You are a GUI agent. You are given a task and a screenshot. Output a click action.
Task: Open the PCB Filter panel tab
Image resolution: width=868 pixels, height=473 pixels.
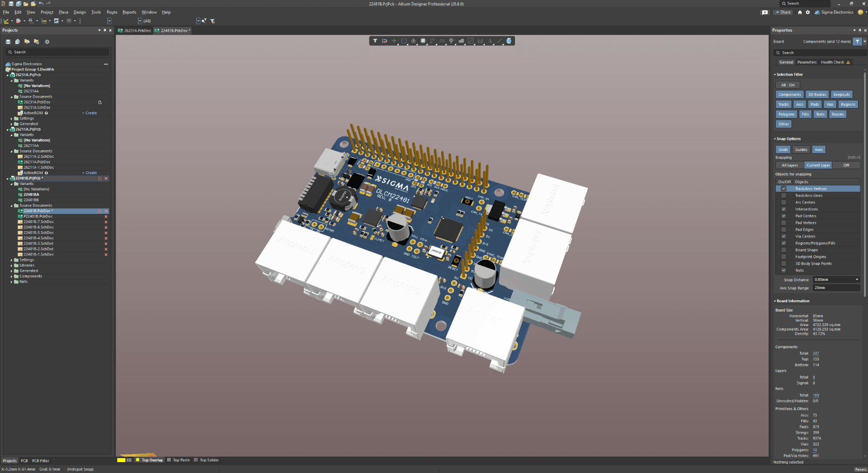(41, 461)
